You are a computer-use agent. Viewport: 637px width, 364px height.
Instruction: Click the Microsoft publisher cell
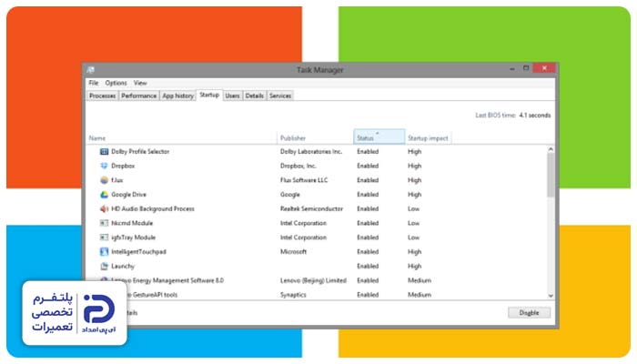[x=293, y=252]
